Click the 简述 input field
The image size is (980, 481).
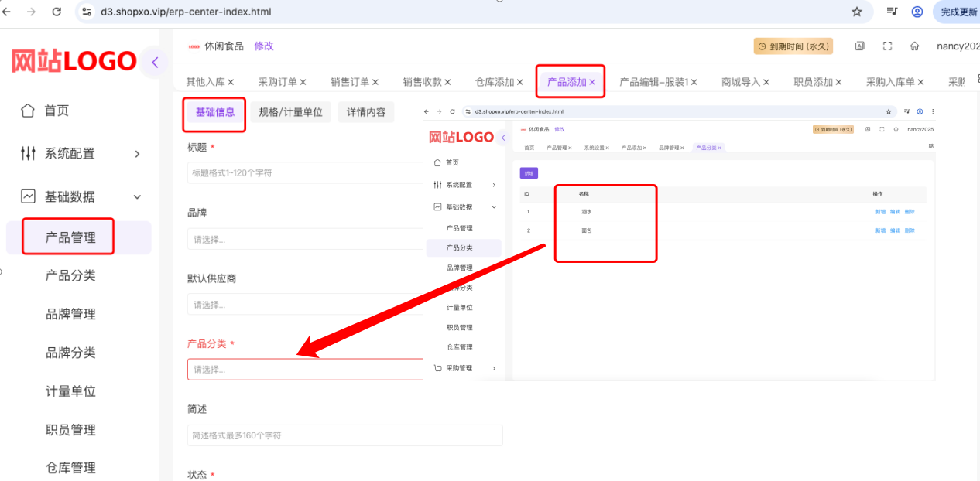click(345, 435)
